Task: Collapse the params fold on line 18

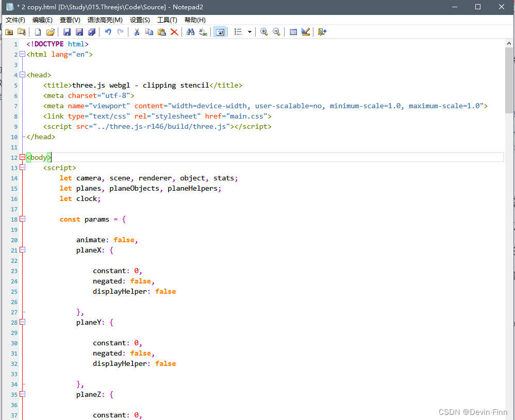Action: click(22, 219)
